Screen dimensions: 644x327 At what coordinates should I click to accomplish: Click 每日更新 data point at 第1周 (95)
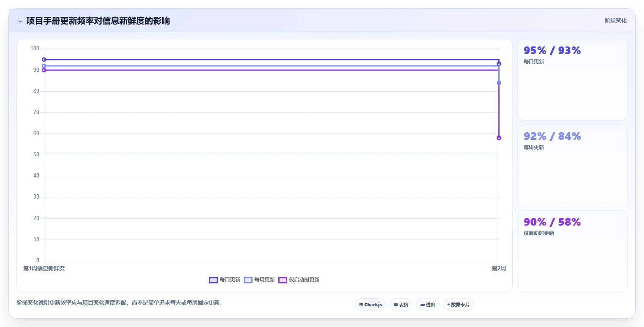click(44, 60)
